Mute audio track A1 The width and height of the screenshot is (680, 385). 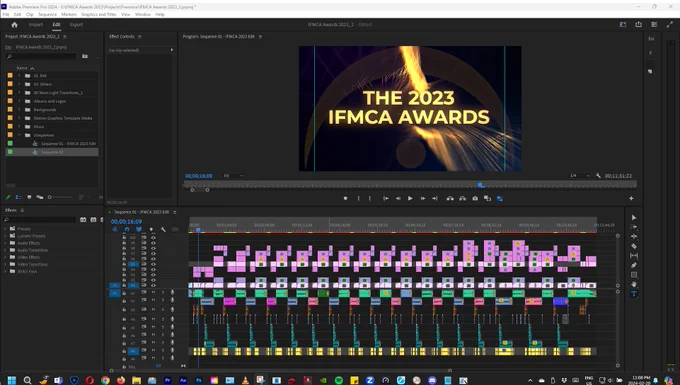(153, 293)
